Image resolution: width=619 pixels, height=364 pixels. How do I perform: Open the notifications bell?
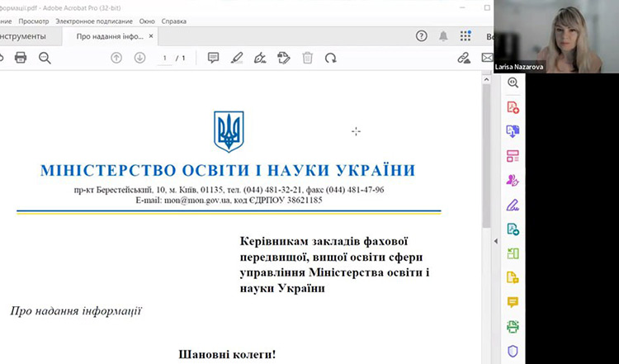[444, 36]
